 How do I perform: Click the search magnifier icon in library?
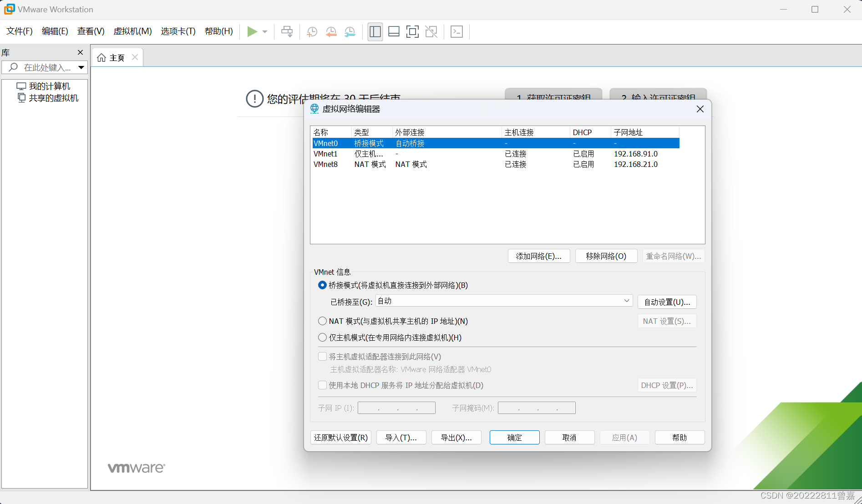pyautogui.click(x=13, y=67)
